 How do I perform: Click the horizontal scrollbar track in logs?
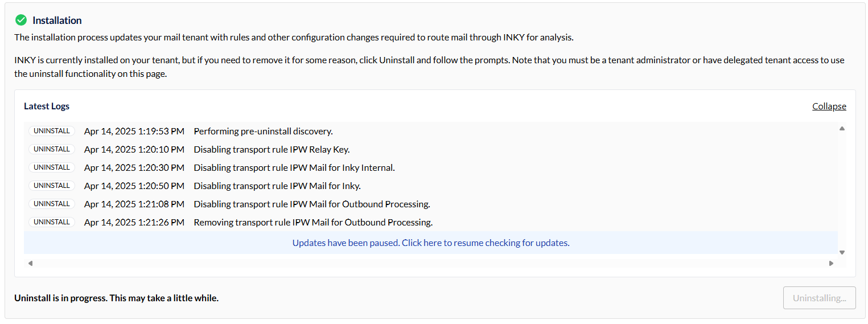point(430,263)
